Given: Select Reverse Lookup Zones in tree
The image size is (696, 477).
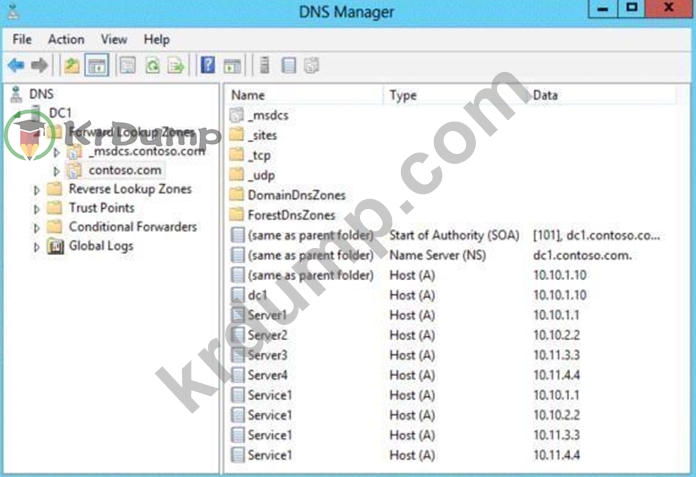Looking at the screenshot, I should pos(130,189).
